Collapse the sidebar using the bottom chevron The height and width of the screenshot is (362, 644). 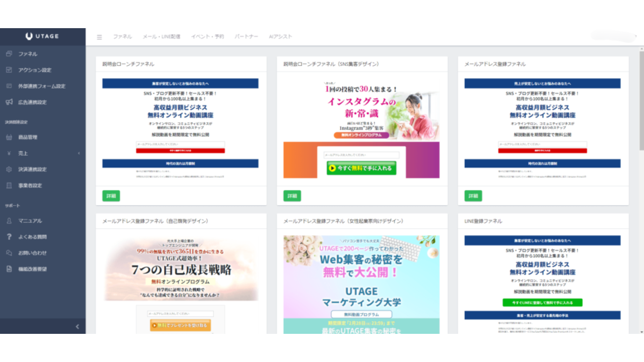tap(77, 326)
